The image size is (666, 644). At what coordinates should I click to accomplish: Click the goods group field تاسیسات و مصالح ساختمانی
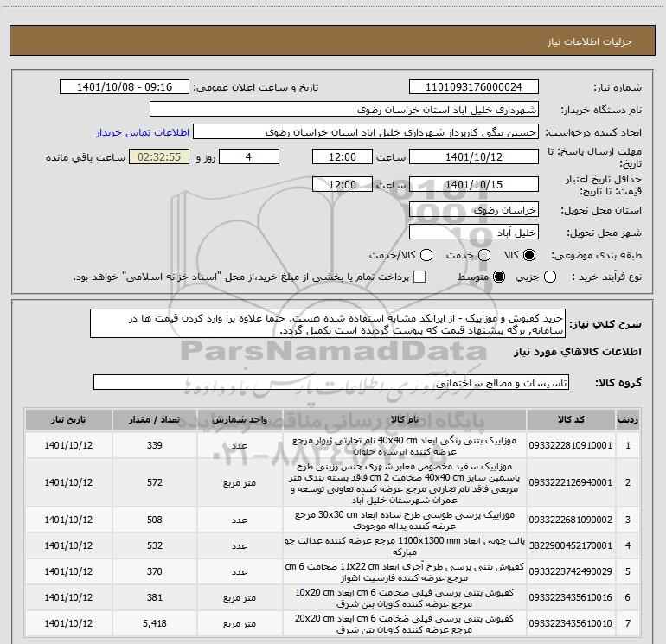coord(331,382)
